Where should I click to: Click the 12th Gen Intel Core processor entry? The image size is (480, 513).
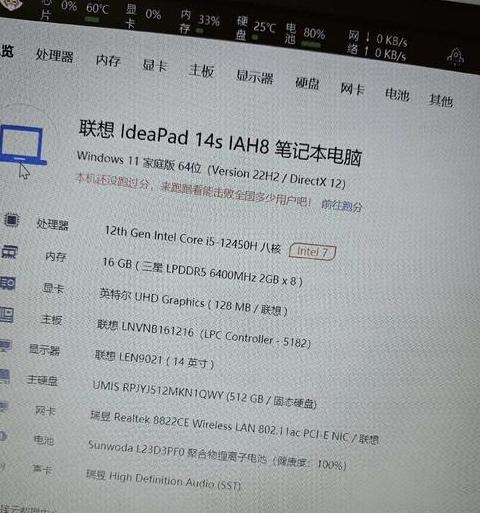pyautogui.click(x=193, y=240)
